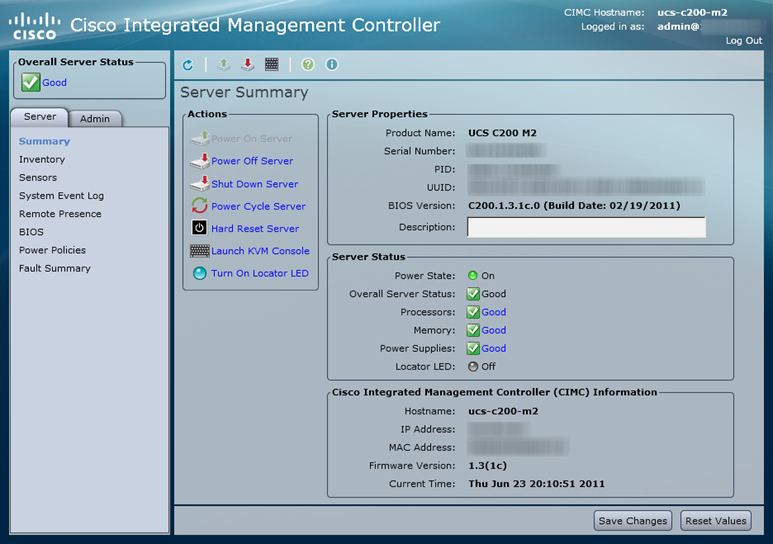Click Save Changes button
The height and width of the screenshot is (544, 773).
(x=632, y=521)
